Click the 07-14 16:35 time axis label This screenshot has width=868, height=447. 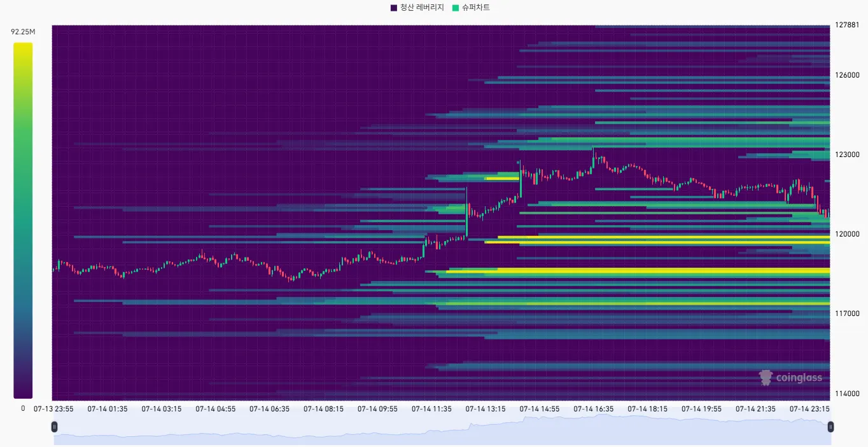[x=594, y=409]
